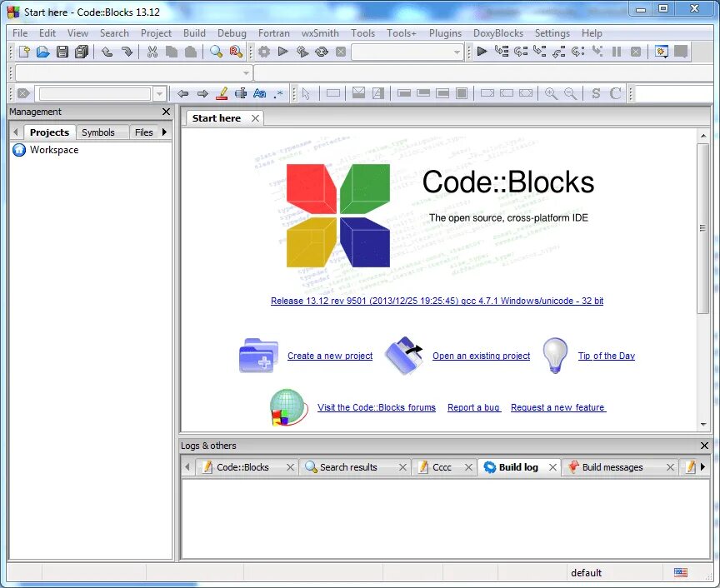Click the Stop debugger icon

(636, 52)
